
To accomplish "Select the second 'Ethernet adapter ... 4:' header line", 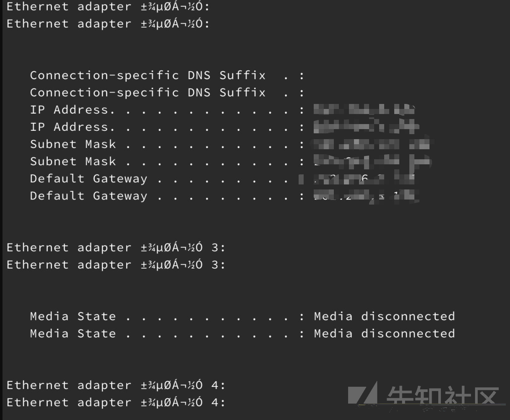I will coord(116,402).
